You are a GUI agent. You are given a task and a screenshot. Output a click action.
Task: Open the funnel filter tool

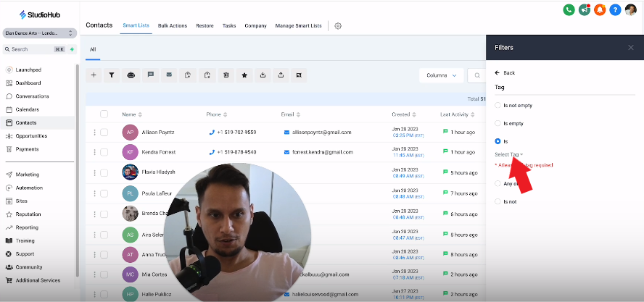(111, 75)
